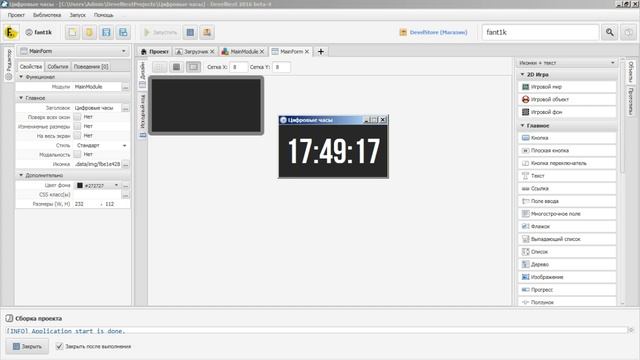This screenshot has width=640, height=360.
Task: Toggle 'Поверх всех окон' checkbox
Action: [77, 117]
